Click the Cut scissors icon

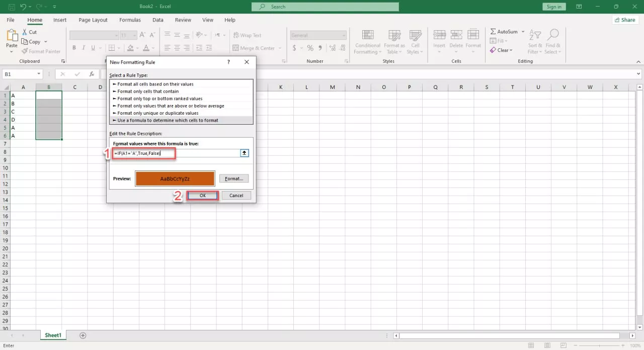[25, 32]
